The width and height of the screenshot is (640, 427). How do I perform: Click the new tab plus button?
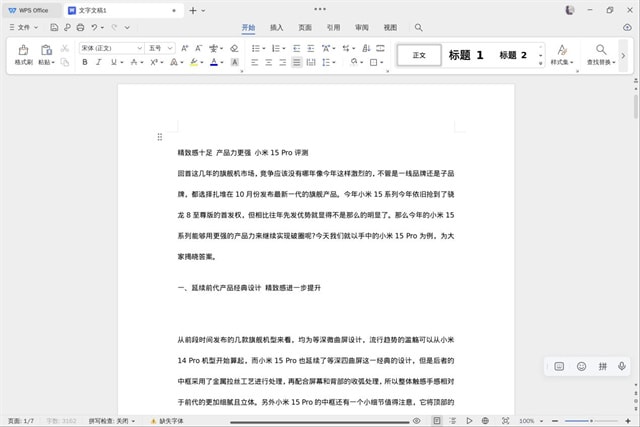[193, 10]
